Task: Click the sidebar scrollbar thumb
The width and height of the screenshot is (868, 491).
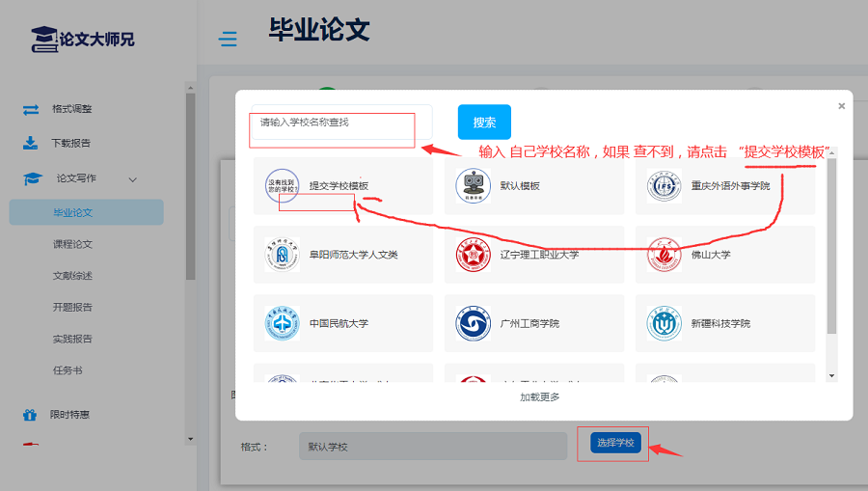Action: click(190, 186)
